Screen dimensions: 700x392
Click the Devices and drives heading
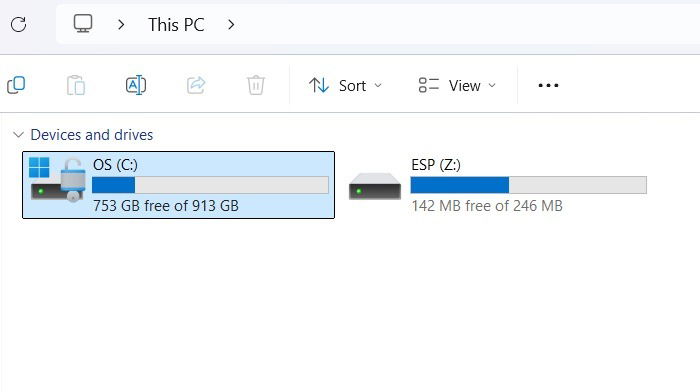tap(92, 134)
